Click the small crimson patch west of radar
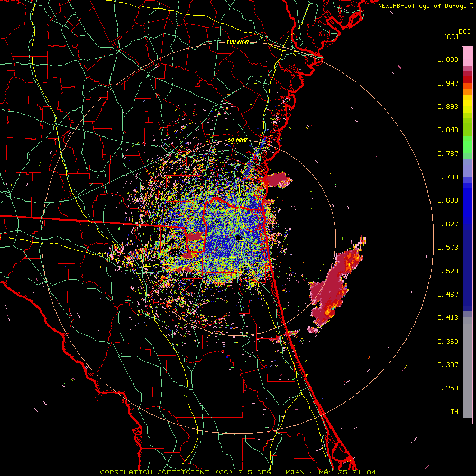This screenshot has height=476, width=476. point(194,236)
